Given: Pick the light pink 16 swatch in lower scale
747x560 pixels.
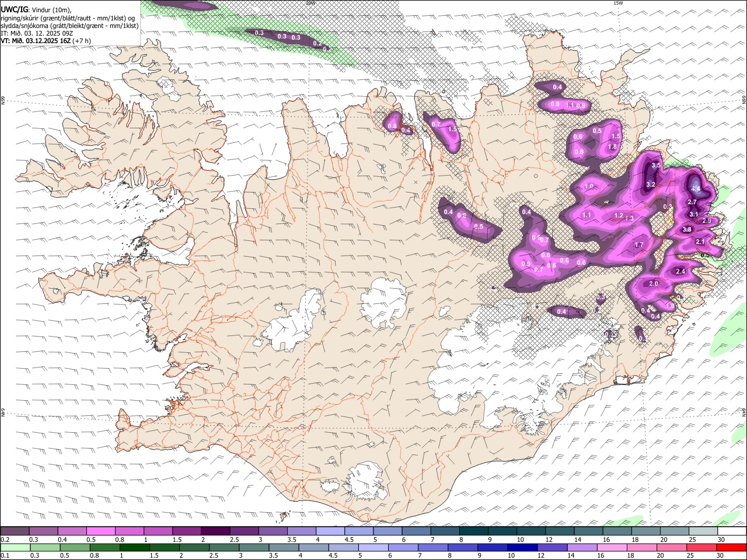Looking at the screenshot, I should [612, 547].
